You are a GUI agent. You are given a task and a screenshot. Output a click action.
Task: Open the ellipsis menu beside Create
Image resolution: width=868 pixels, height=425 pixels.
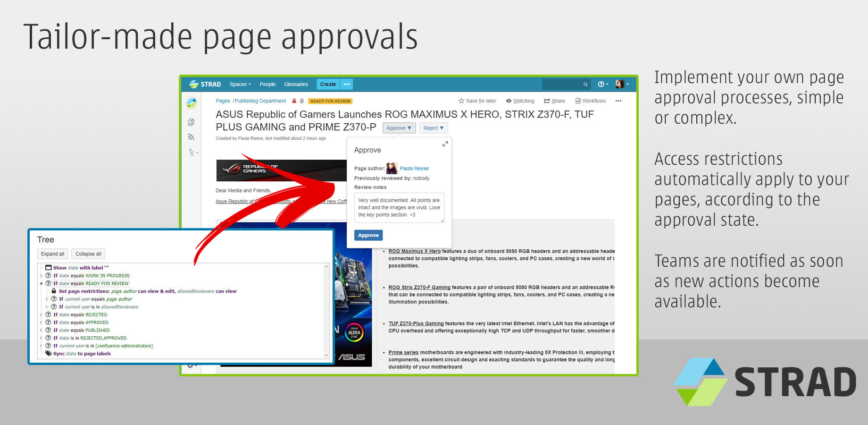coord(347,84)
